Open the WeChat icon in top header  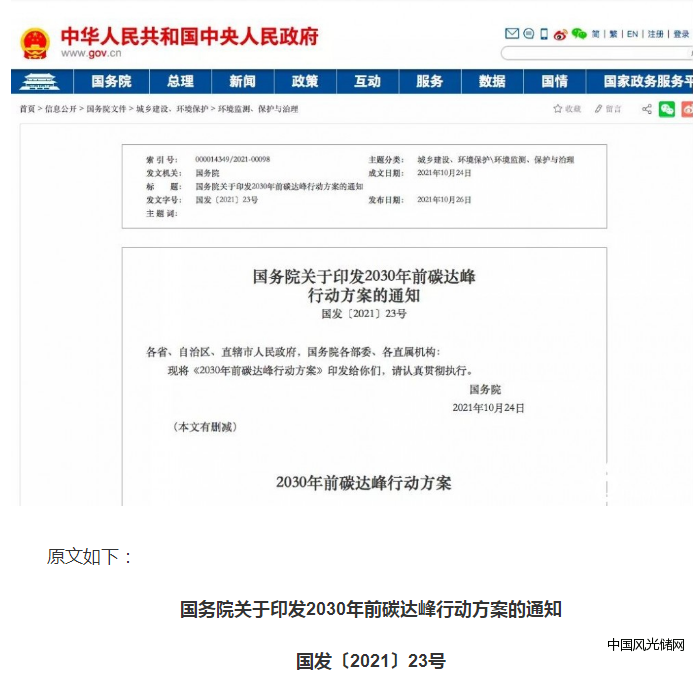tap(579, 34)
